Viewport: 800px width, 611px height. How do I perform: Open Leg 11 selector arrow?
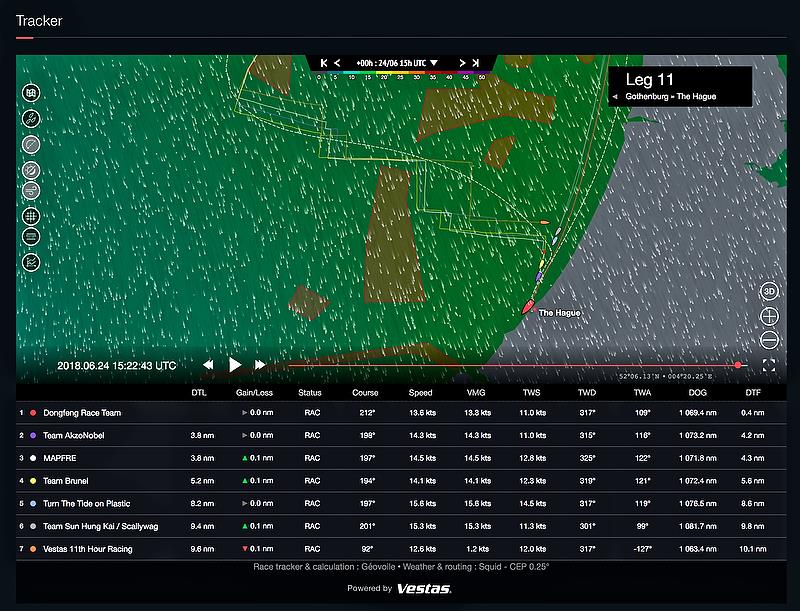[615, 96]
